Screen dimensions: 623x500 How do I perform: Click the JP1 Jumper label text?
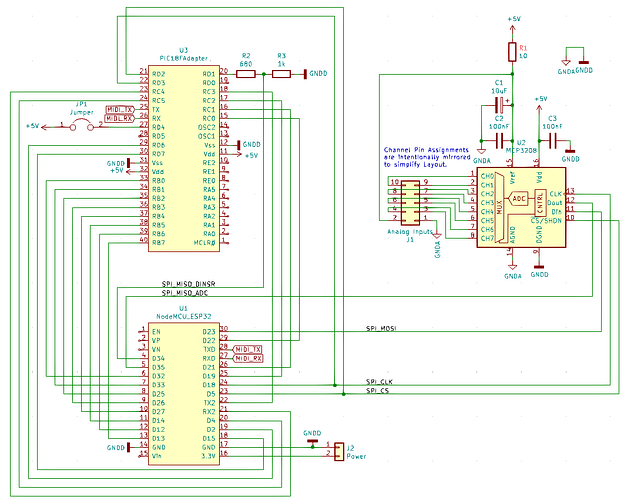pyautogui.click(x=81, y=108)
